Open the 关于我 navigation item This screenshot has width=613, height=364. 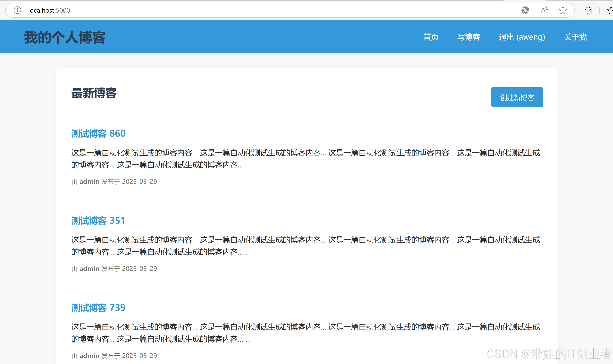click(x=575, y=37)
